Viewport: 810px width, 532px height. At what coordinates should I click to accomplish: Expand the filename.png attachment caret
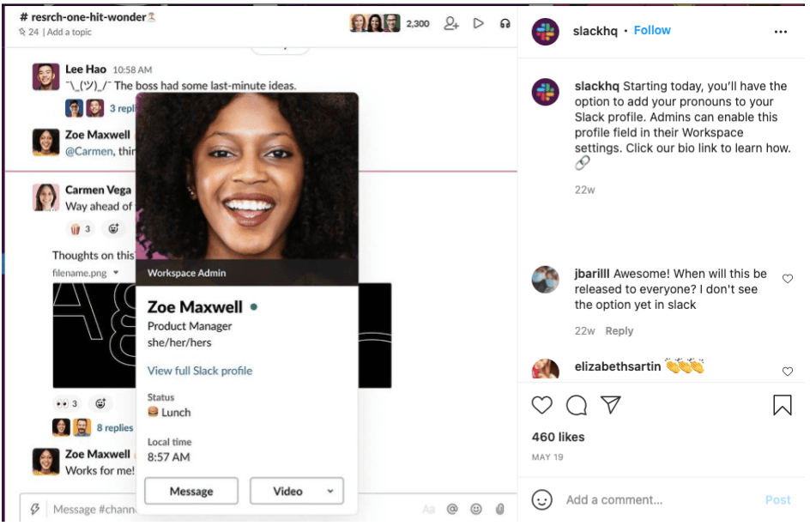117,273
